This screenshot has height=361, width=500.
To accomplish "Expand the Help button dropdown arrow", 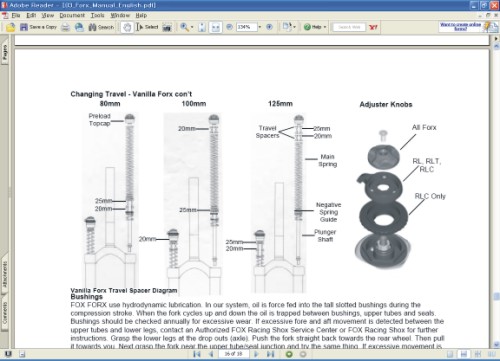I will 325,27.
